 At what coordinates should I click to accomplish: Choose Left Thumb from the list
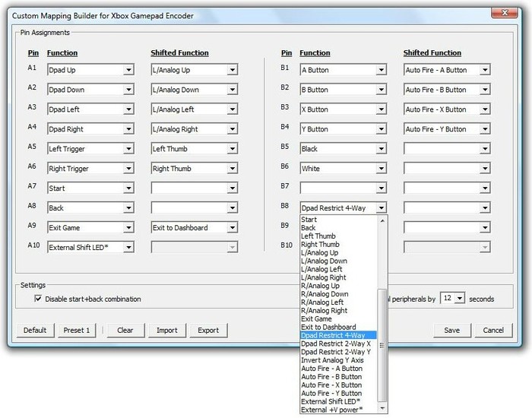point(339,236)
